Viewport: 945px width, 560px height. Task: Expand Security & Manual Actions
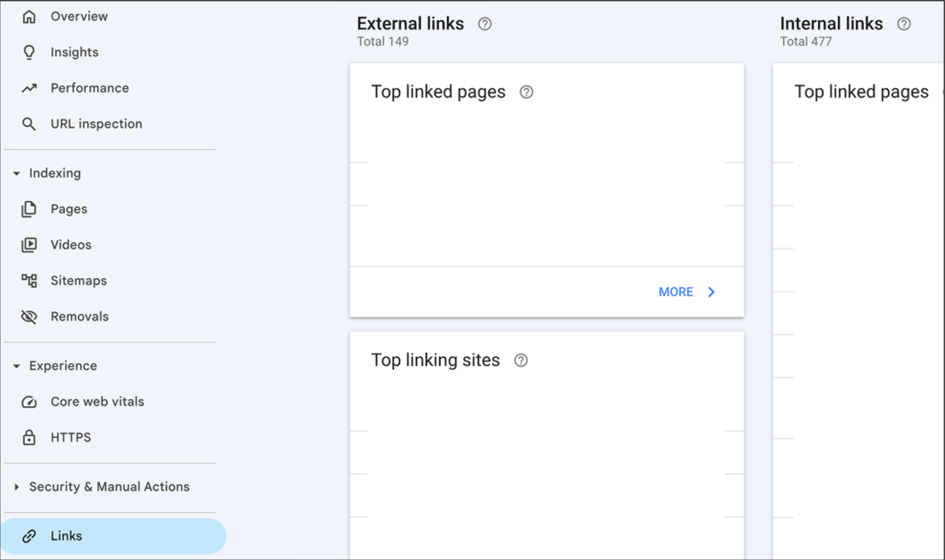point(17,487)
